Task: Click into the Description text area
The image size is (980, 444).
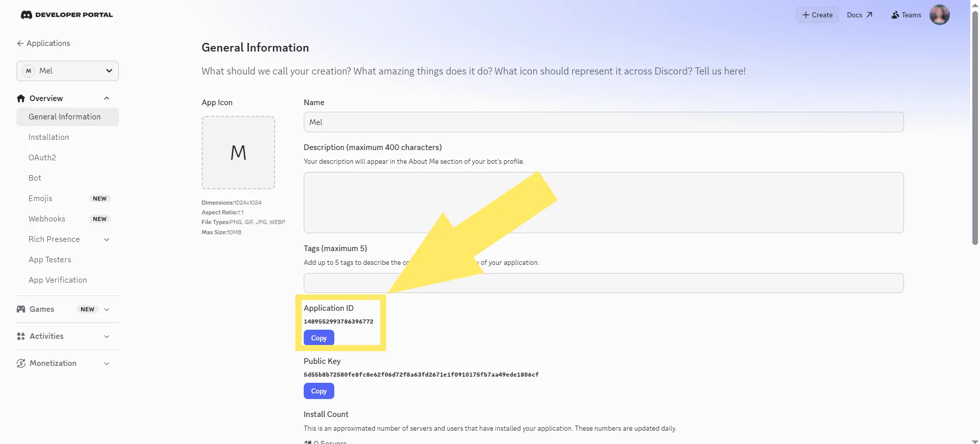Action: point(603,203)
